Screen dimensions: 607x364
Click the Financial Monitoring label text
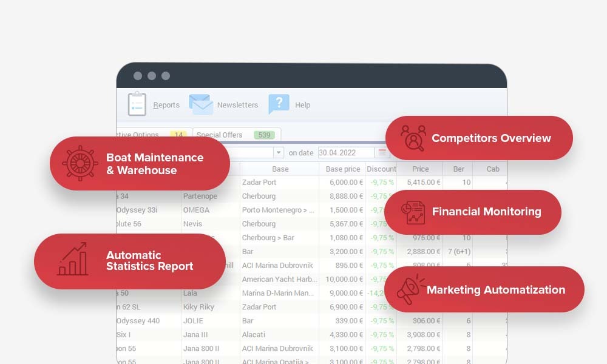point(486,212)
